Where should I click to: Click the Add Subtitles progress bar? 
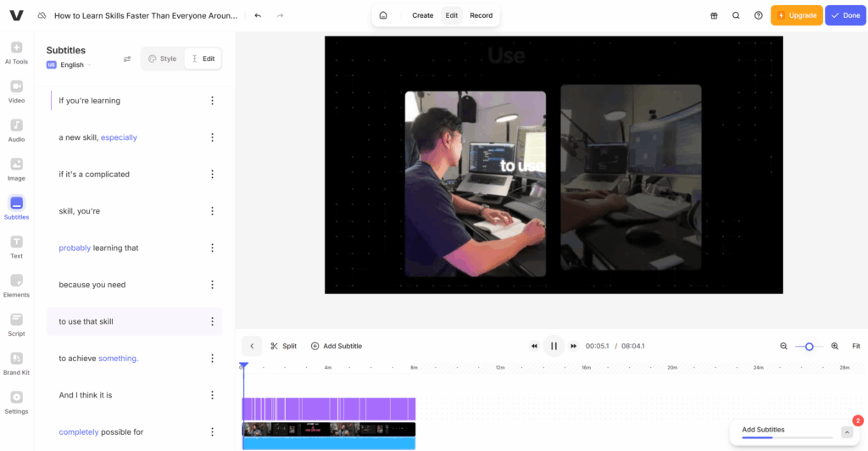point(787,437)
